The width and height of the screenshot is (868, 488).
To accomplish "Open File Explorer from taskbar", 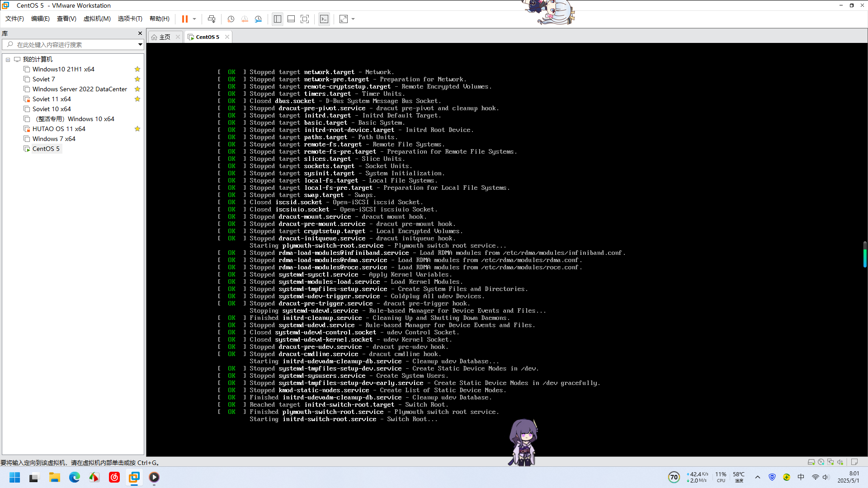I will [x=55, y=477].
